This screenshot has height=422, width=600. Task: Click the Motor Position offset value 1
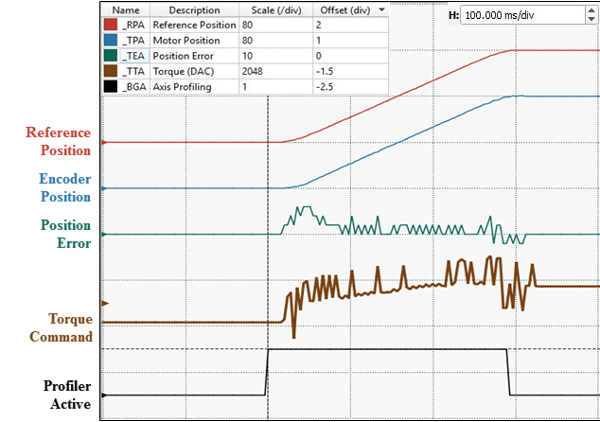coord(319,39)
